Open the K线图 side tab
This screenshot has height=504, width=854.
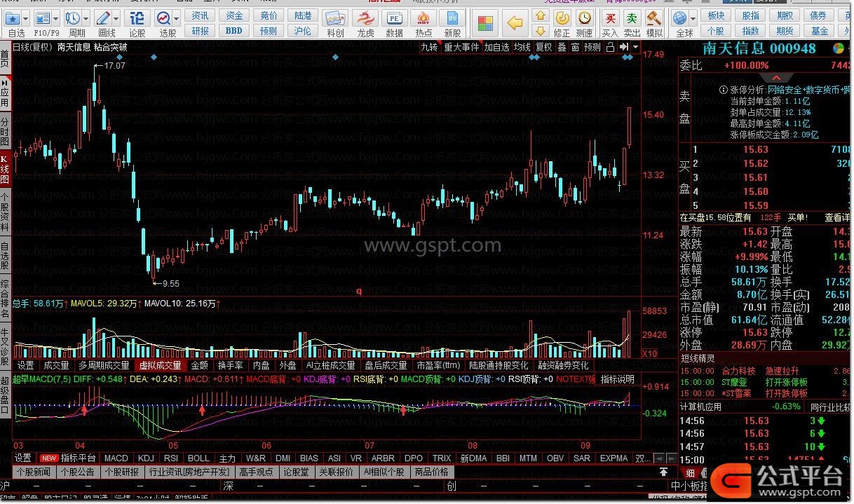click(5, 169)
